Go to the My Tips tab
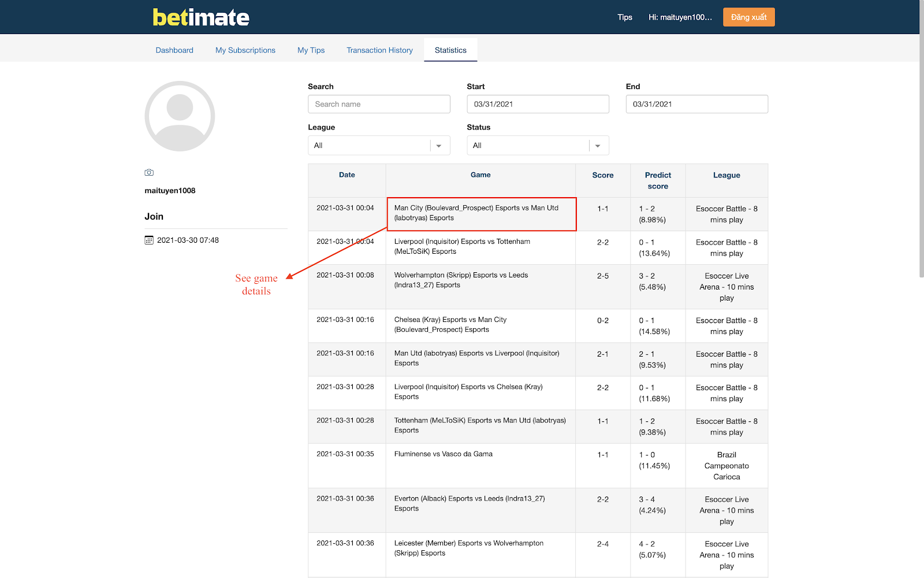 pos(311,50)
